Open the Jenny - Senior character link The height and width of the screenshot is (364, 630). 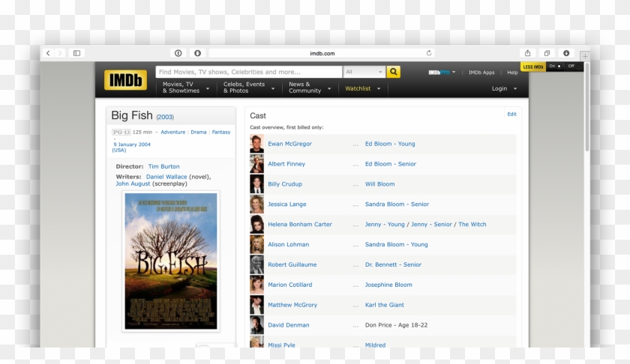(x=431, y=225)
